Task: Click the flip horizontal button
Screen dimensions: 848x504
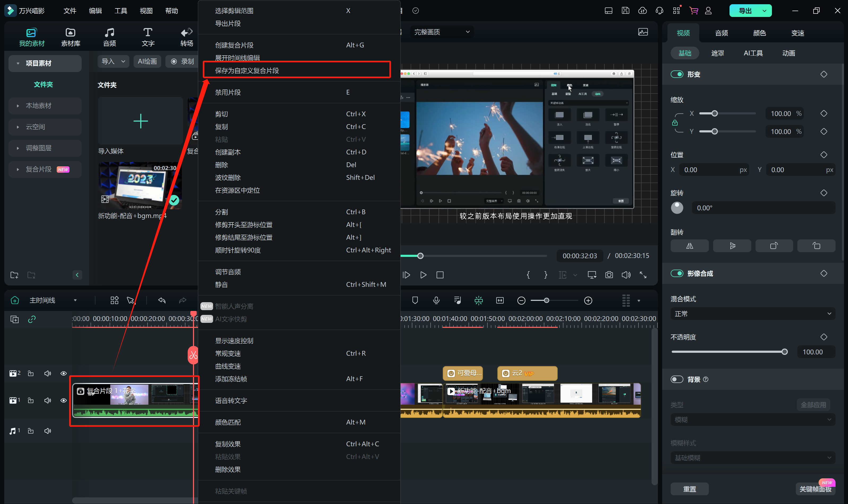Action: (689, 246)
